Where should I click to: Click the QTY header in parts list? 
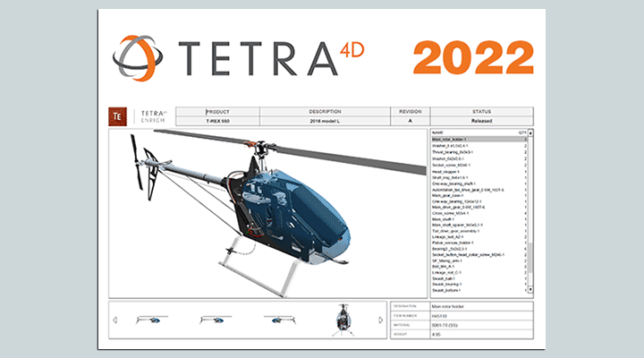pyautogui.click(x=522, y=132)
